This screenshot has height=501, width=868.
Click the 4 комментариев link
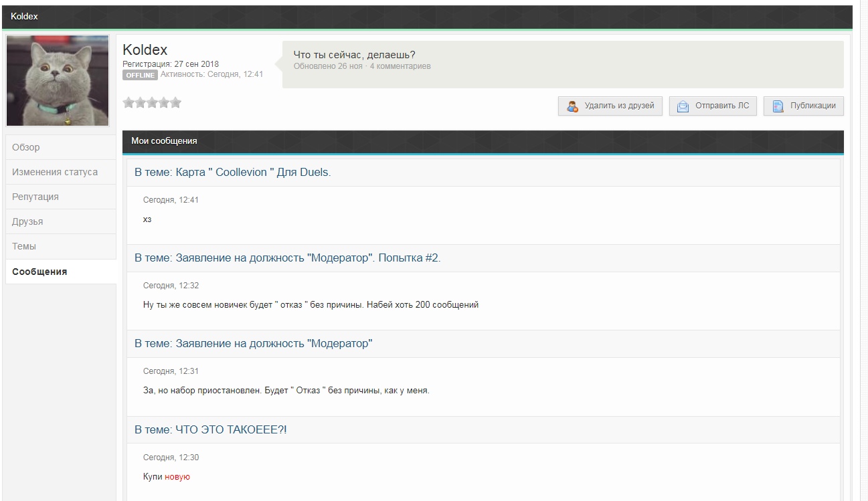400,66
